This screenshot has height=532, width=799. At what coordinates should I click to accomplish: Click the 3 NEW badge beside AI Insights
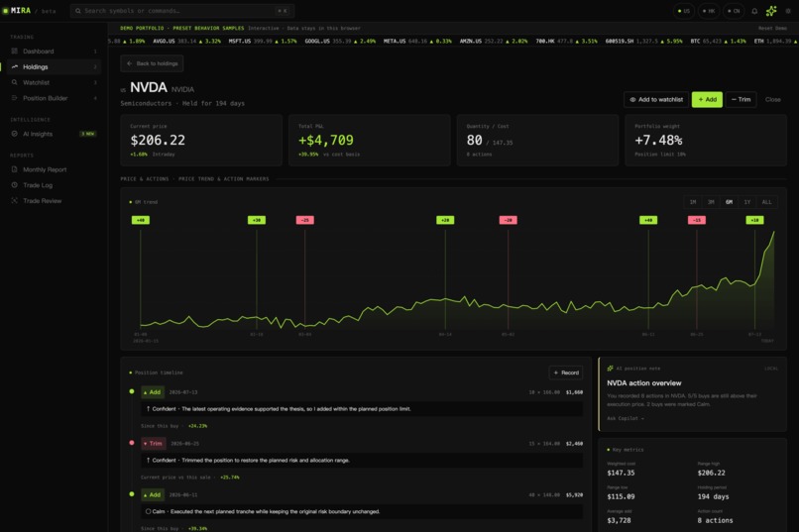click(x=88, y=134)
